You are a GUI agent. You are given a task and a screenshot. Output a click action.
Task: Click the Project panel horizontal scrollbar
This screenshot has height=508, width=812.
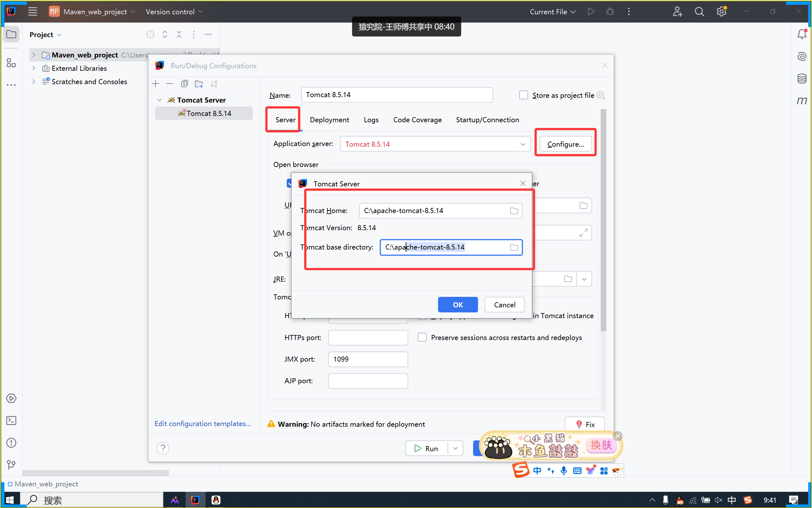pyautogui.click(x=95, y=473)
